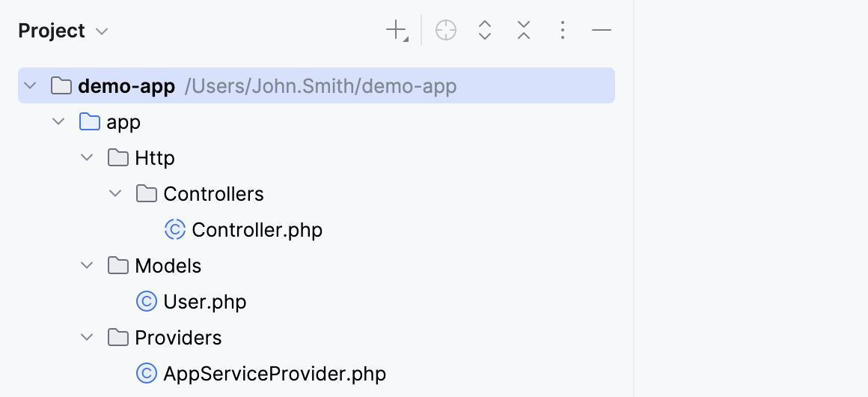Click the blue app folder icon

coord(89,121)
